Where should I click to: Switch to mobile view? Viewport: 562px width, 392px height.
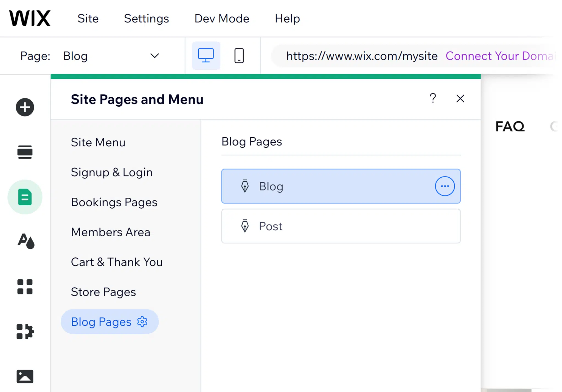(239, 56)
